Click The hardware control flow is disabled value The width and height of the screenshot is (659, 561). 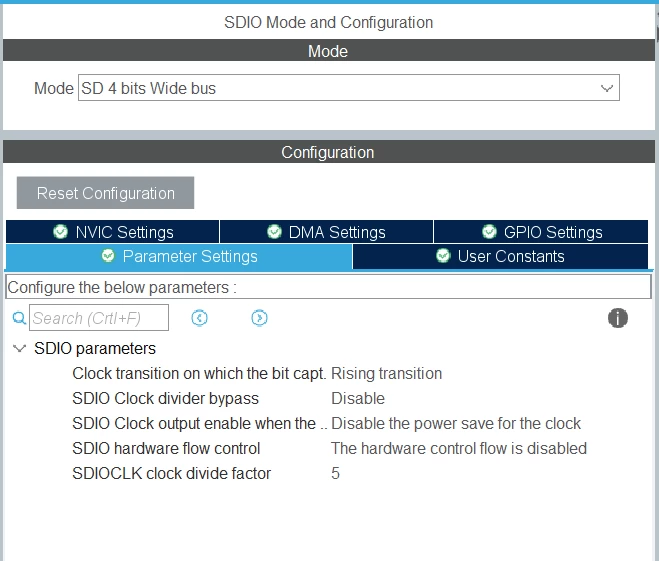click(459, 448)
